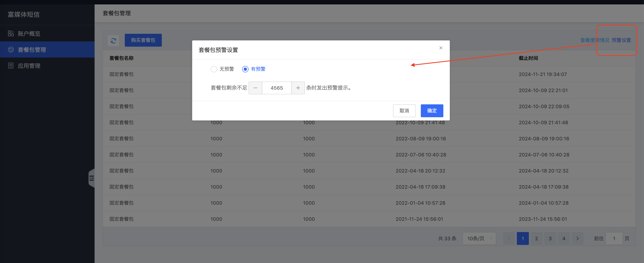Select pagination page 1
The image size is (644, 263).
click(x=523, y=238)
